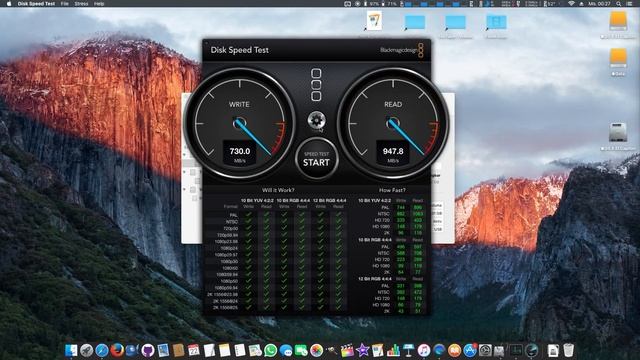Open Keynote from the dock
The image size is (640, 360).
pos(409,350)
